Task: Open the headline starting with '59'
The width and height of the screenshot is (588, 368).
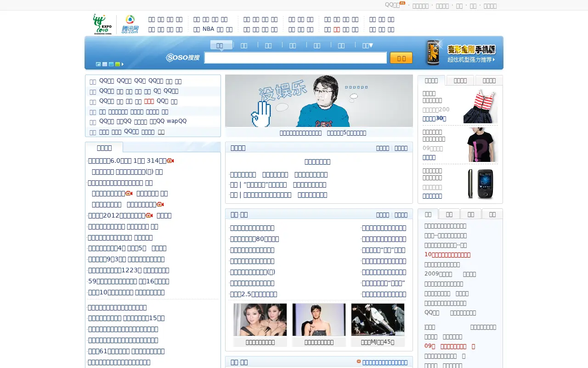Action: pyautogui.click(x=129, y=281)
